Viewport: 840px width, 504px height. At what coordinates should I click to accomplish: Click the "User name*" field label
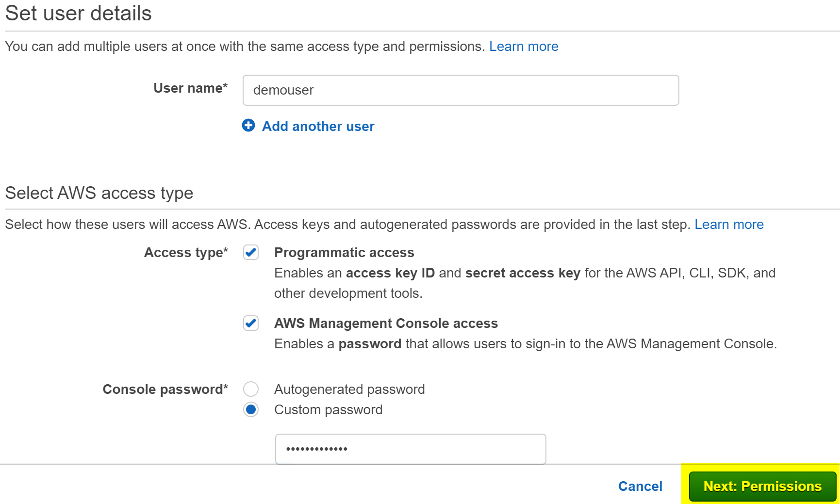(x=190, y=88)
